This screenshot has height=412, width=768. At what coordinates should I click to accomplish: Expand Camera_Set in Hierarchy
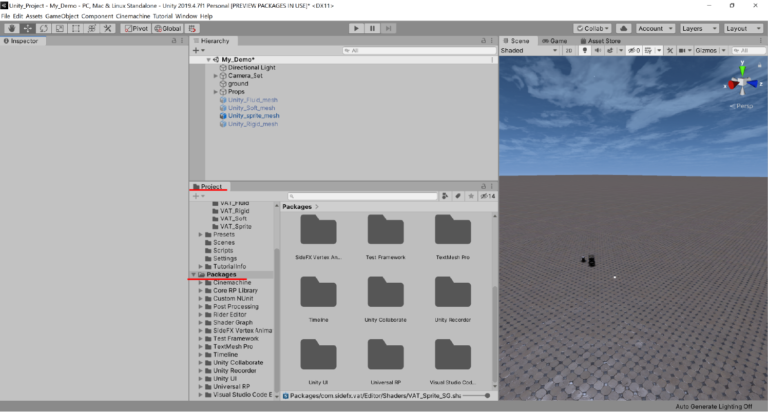click(216, 76)
